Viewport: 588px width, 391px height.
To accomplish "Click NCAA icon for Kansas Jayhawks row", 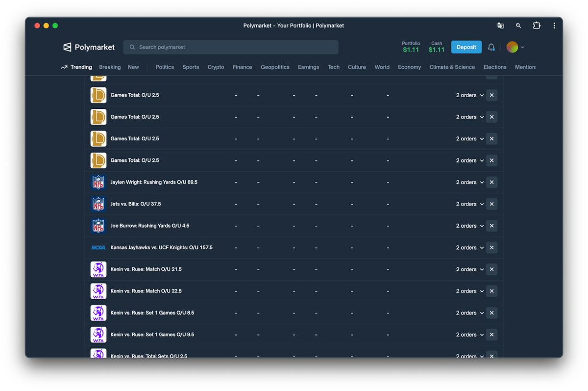I will [x=98, y=247].
